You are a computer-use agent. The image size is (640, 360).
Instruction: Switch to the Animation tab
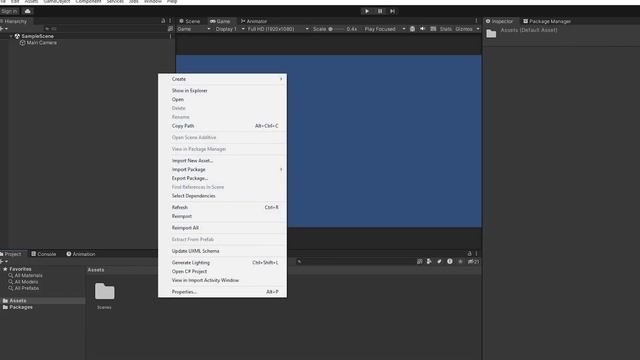point(81,254)
